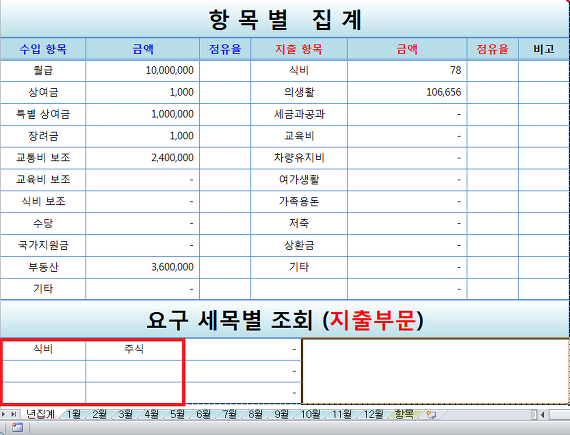Switch to the 10월 sheet tab
Viewport: 570px width, 435px height.
coord(310,414)
